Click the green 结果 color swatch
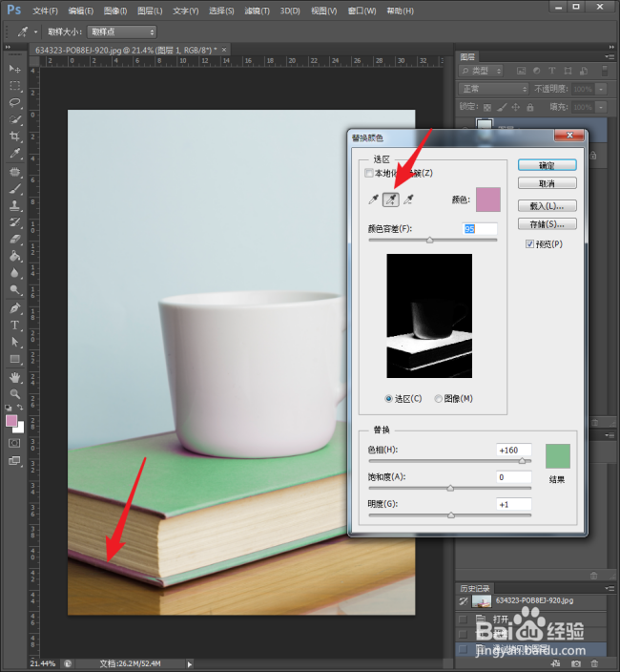 pos(557,456)
